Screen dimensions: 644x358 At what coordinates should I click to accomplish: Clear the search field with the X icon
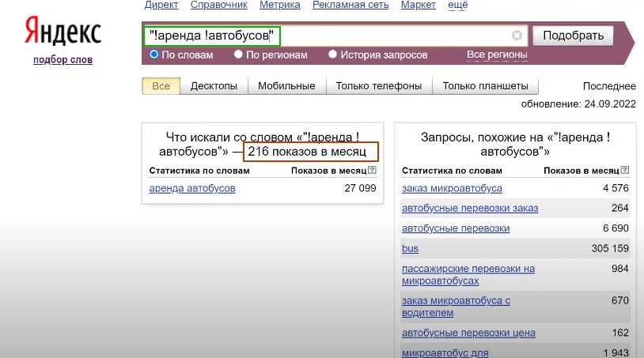coord(517,36)
